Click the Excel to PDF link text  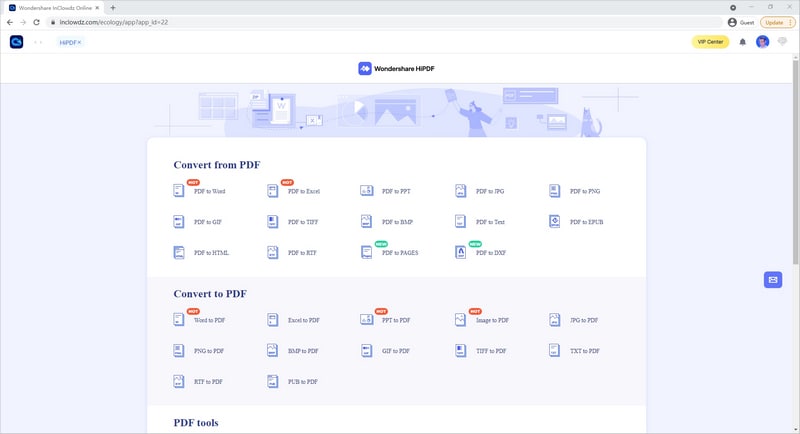304,320
